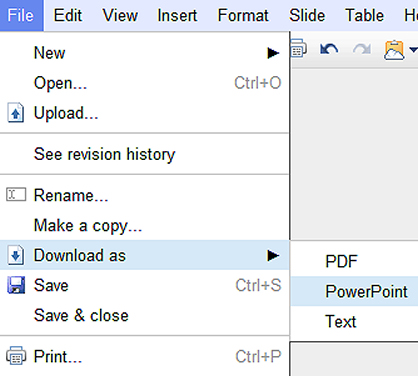Choose Rename... menu item
Screen dimensions: 418x376
coord(144,195)
